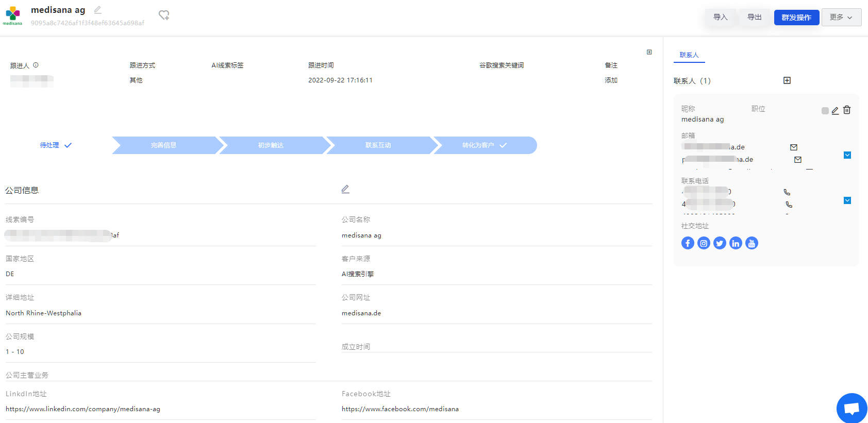
Task: Delete contact using trash icon
Action: [x=847, y=110]
